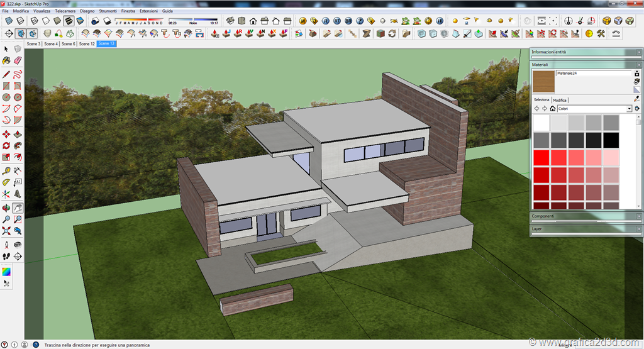This screenshot has width=644, height=349.
Task: Pick the Pencil line tool
Action: 6,74
